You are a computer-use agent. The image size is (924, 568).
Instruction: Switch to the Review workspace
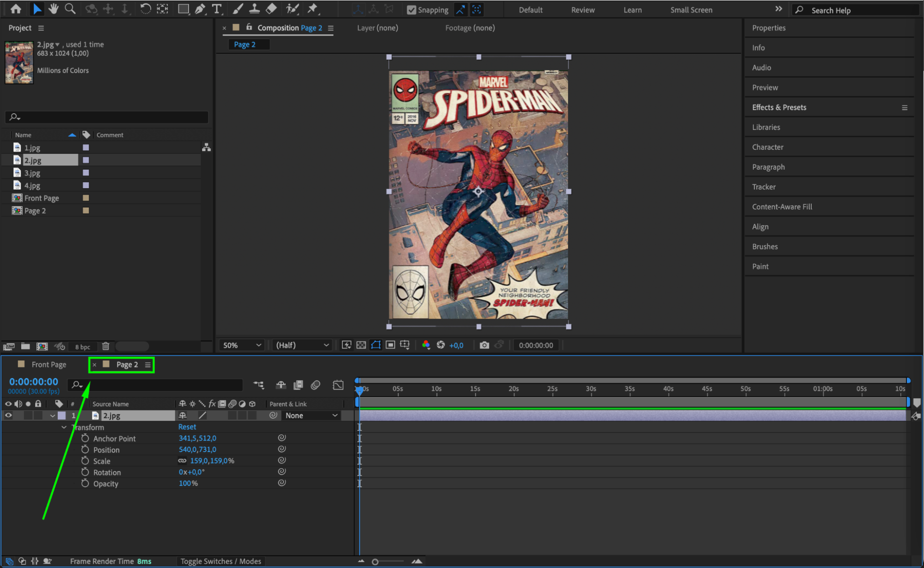point(582,10)
